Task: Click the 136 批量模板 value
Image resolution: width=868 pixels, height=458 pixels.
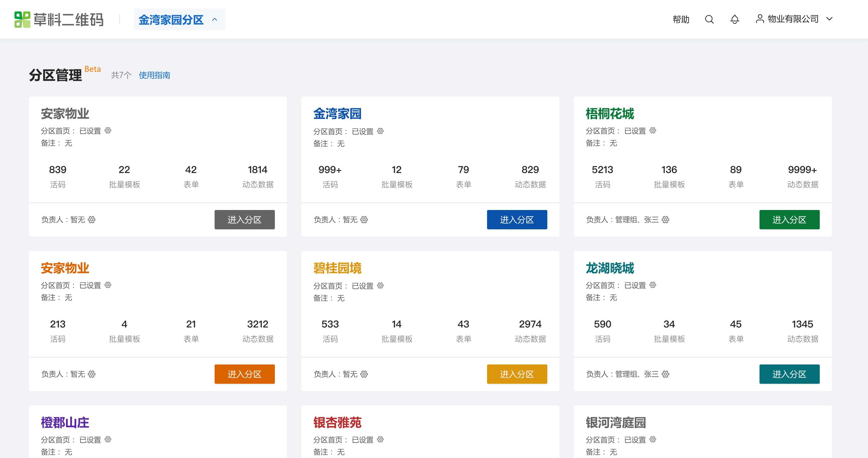Action: point(669,170)
